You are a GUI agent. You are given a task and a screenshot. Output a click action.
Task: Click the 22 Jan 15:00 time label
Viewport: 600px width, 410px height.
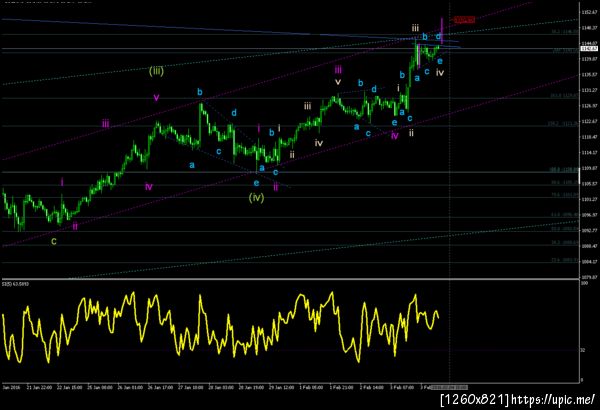70,387
